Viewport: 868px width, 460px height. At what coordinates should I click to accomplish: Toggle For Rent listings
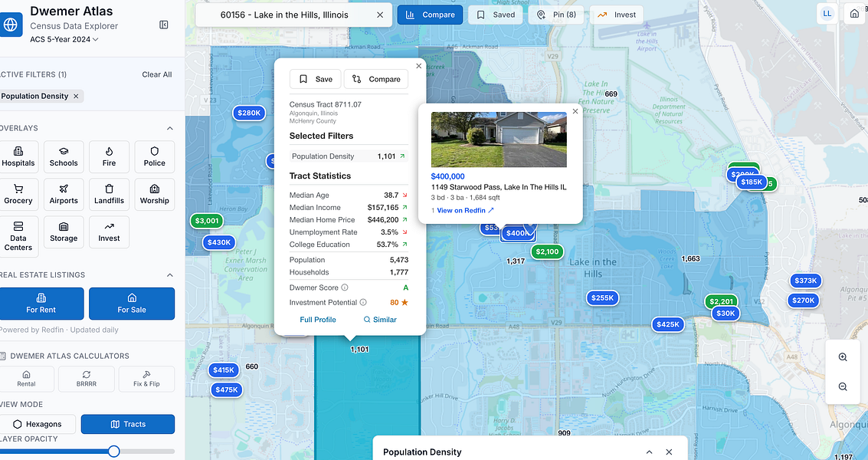tap(41, 304)
